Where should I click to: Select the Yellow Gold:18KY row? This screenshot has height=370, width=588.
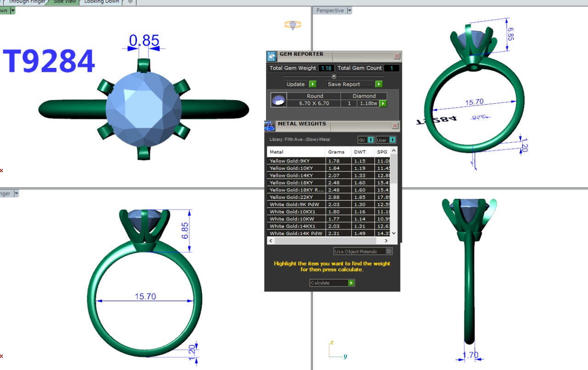pos(296,183)
